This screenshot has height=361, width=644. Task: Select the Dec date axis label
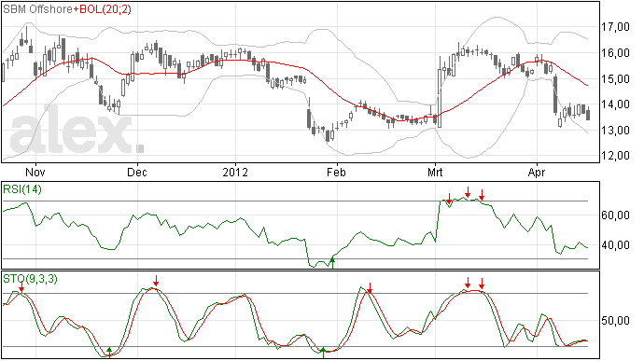[137, 172]
